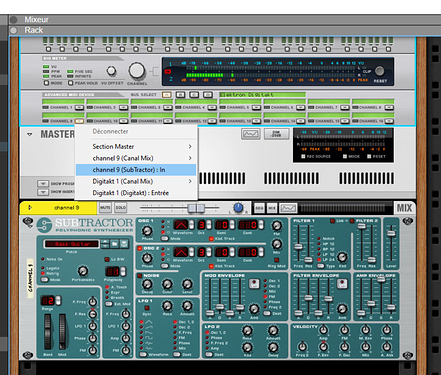
Task: Click the channel 9 level fader handle
Action: click(196, 208)
